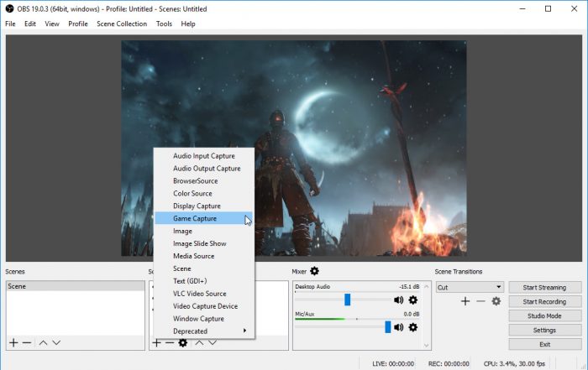Choose BrowserSource from the list
The width and height of the screenshot is (588, 370).
tap(204, 181)
